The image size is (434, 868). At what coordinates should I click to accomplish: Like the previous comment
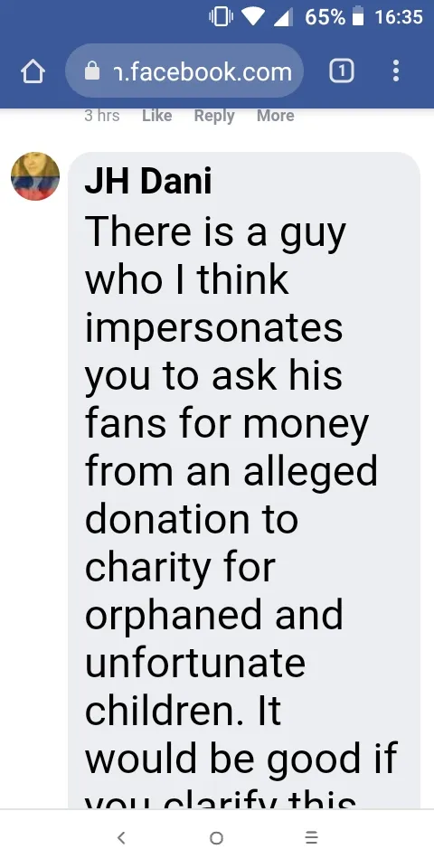pos(156,116)
